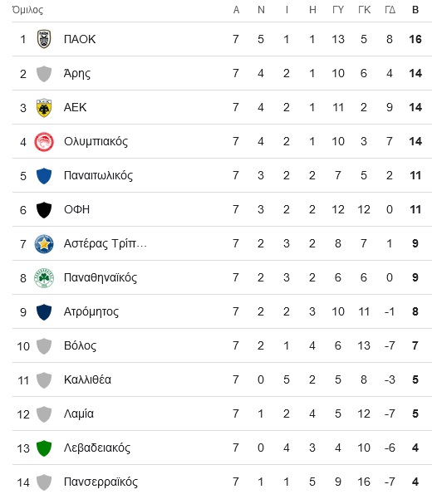Screen dimensions: 432x504
Task: Select the Πανσερραϊκός team name
Action: pos(101,482)
